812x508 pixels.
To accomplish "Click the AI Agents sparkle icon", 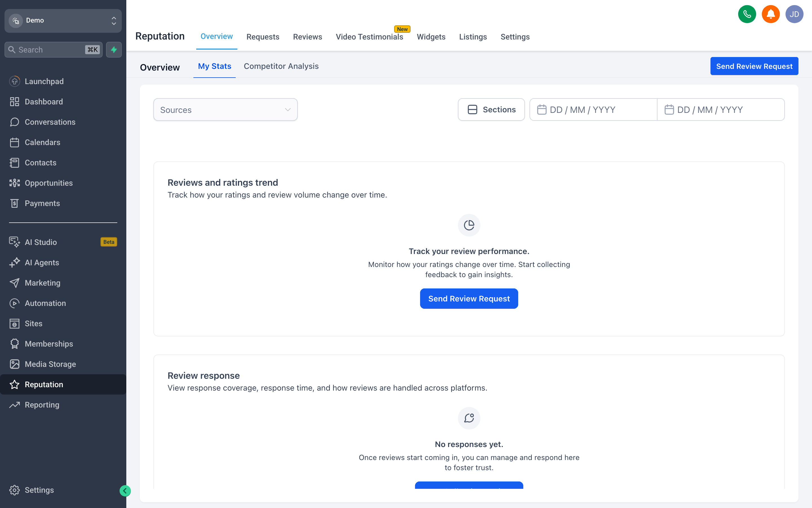I will point(14,262).
